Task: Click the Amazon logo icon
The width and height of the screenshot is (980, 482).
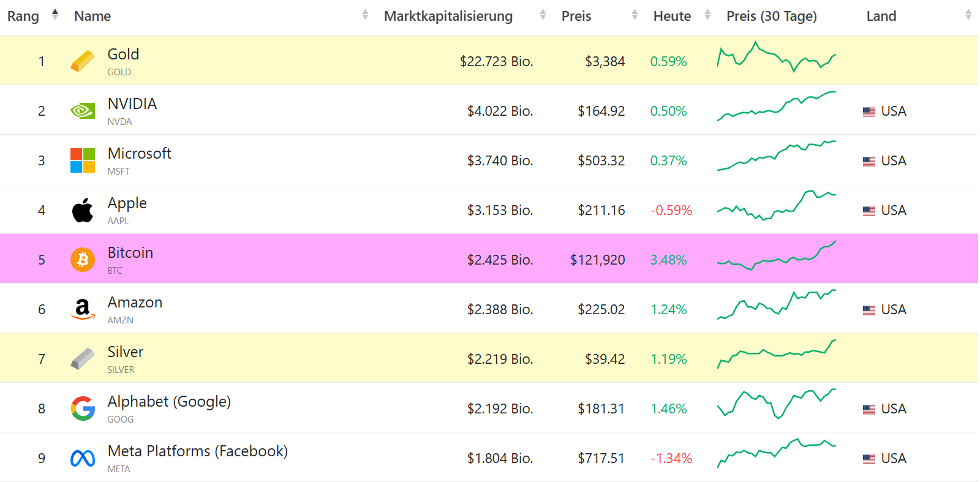Action: [x=83, y=309]
